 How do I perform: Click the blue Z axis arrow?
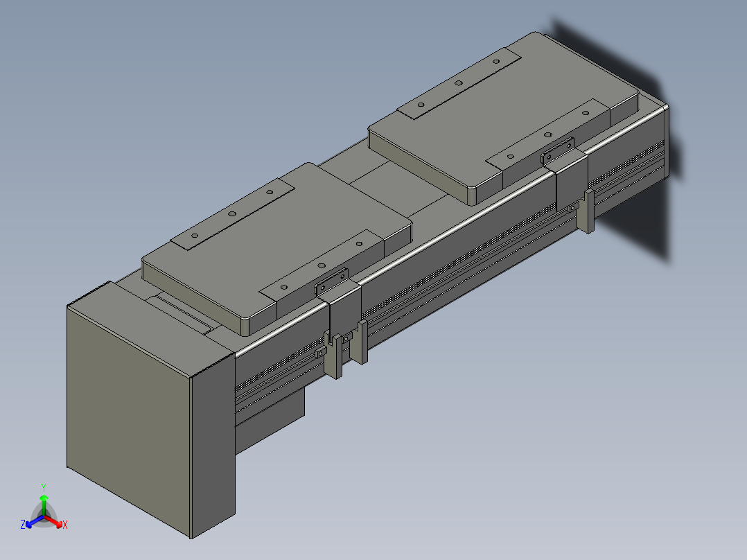click(35, 522)
